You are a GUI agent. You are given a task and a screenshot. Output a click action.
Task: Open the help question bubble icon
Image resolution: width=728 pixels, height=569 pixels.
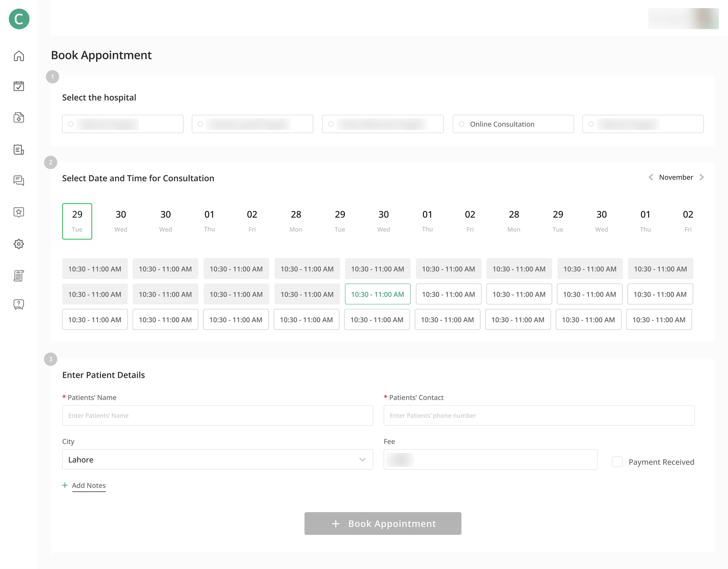tap(19, 304)
